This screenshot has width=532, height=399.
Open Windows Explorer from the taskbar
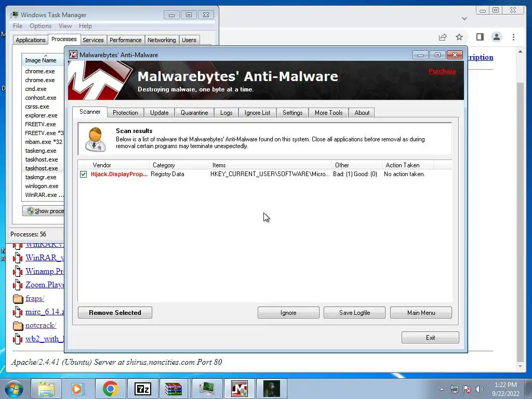click(46, 389)
